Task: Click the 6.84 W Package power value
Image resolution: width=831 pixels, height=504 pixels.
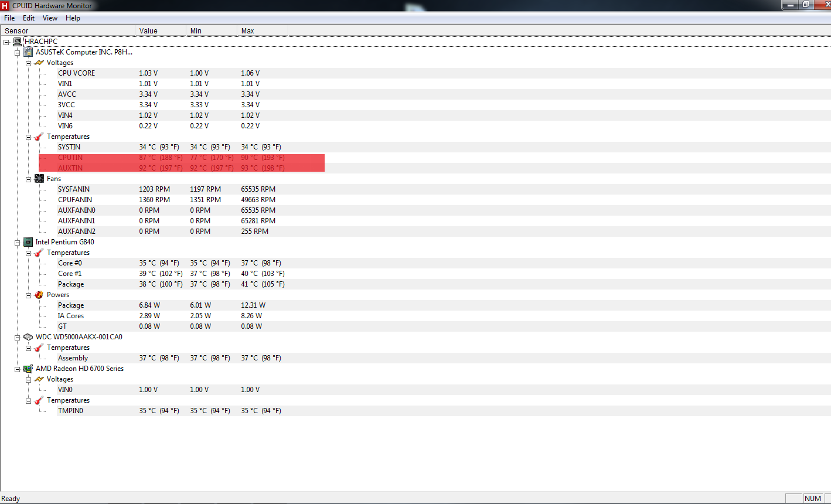Action: tap(149, 305)
